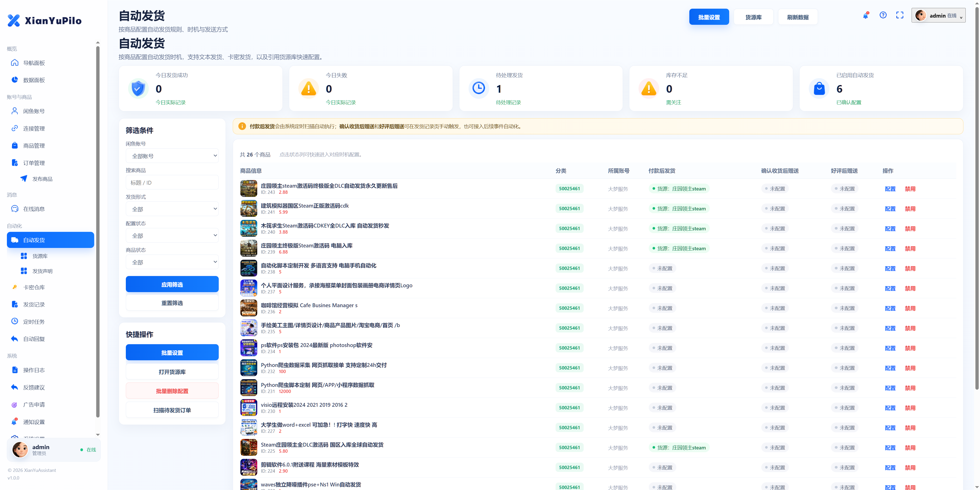Click the 刷新数据 button
The image size is (980, 490).
tap(798, 17)
